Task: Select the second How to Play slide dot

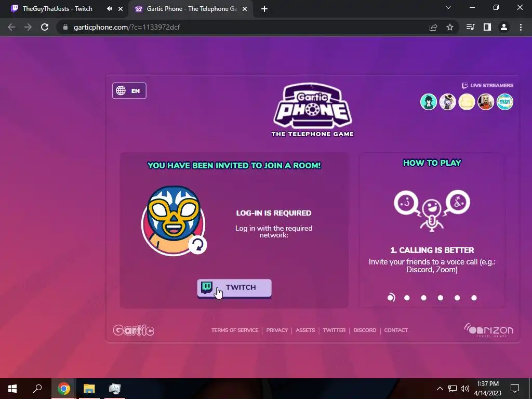Action: point(407,298)
